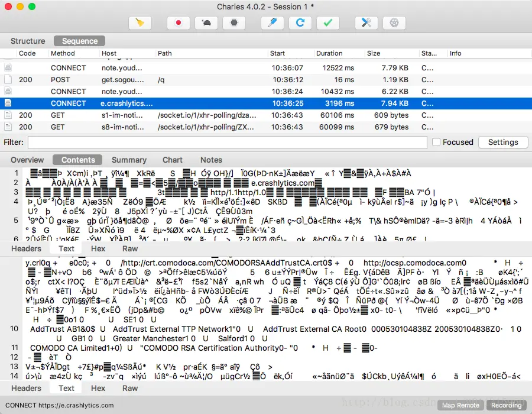Viewport: 532px width, 414px height.
Task: Toggle the hexagon breakpoints icon
Action: (x=234, y=23)
